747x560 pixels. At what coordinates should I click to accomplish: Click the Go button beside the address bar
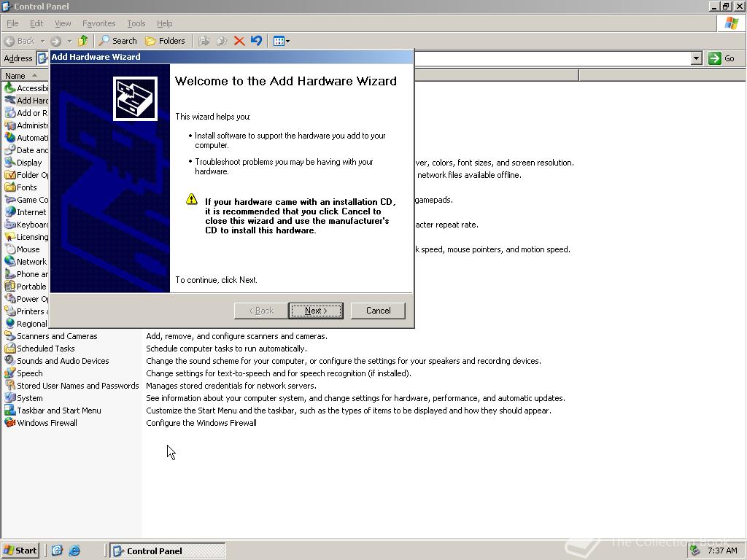point(721,58)
